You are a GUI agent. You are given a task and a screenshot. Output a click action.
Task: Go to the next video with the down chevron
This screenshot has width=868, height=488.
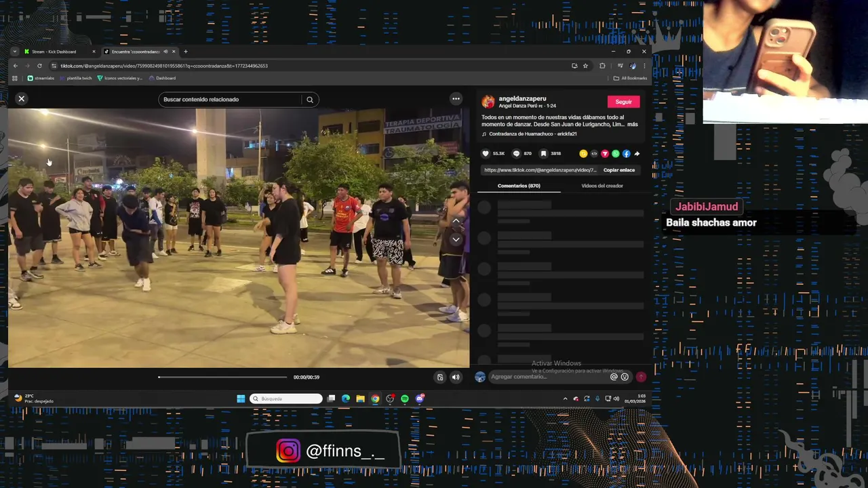(456, 239)
